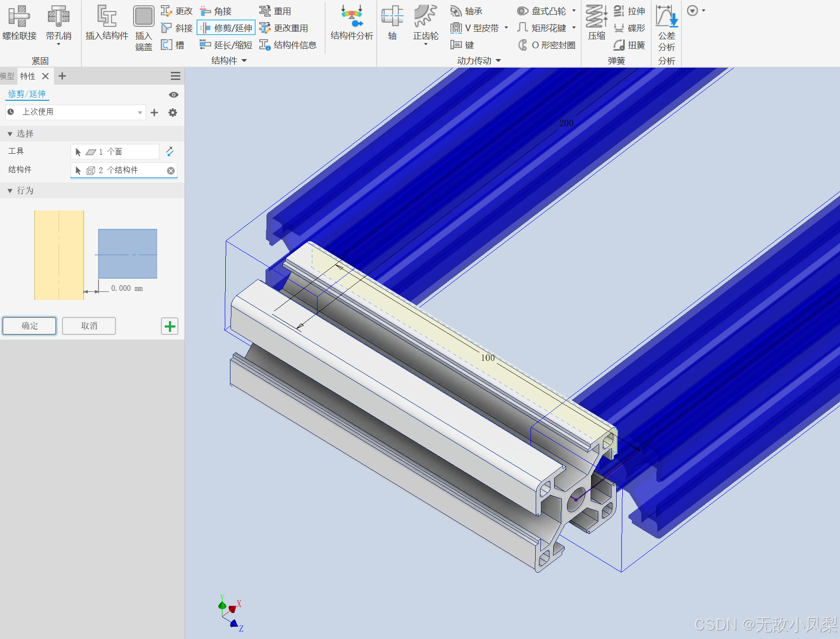Viewport: 840px width, 639px height.
Task: Click the 延长/缩短 lengthen/shorten tool
Action: [x=226, y=45]
